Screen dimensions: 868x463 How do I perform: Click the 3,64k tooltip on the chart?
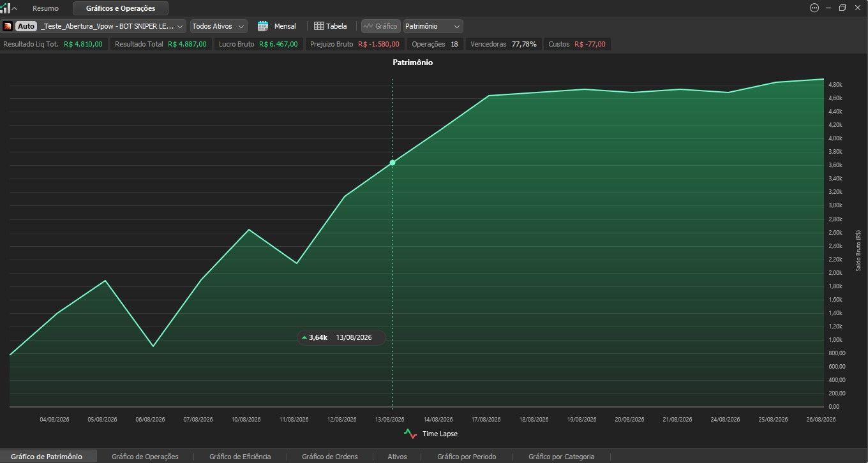click(x=341, y=337)
